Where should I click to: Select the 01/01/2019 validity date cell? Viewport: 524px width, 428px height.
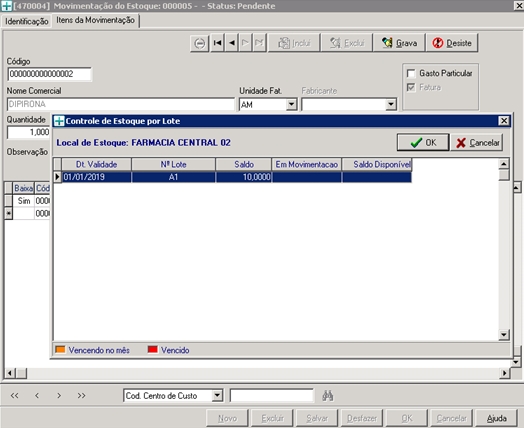(x=96, y=177)
